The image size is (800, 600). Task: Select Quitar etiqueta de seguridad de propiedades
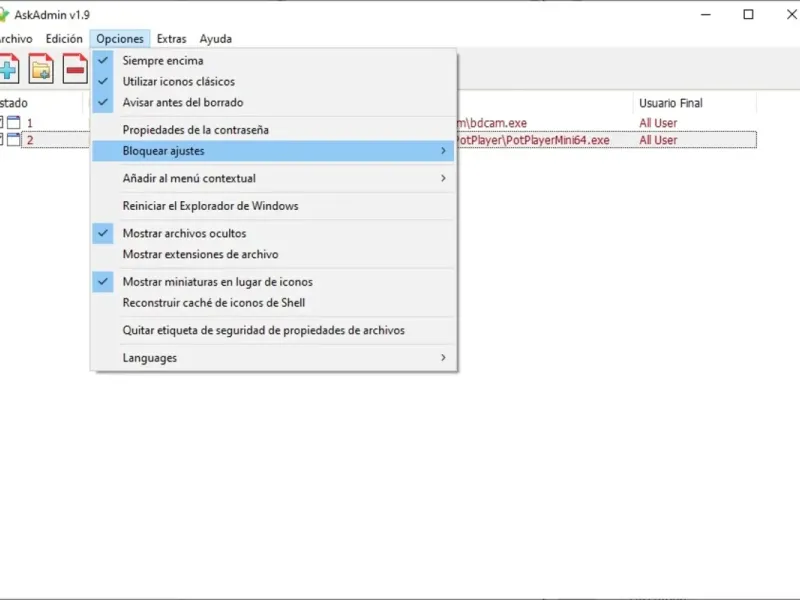point(273,330)
